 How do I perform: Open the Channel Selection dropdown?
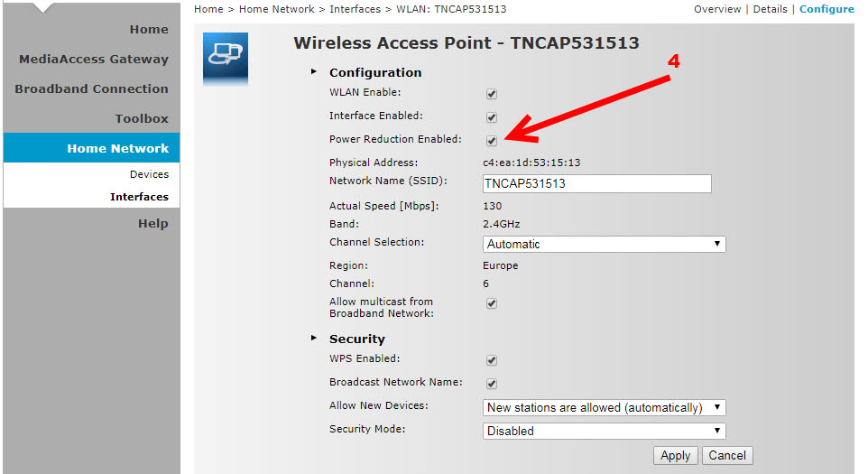(x=604, y=244)
